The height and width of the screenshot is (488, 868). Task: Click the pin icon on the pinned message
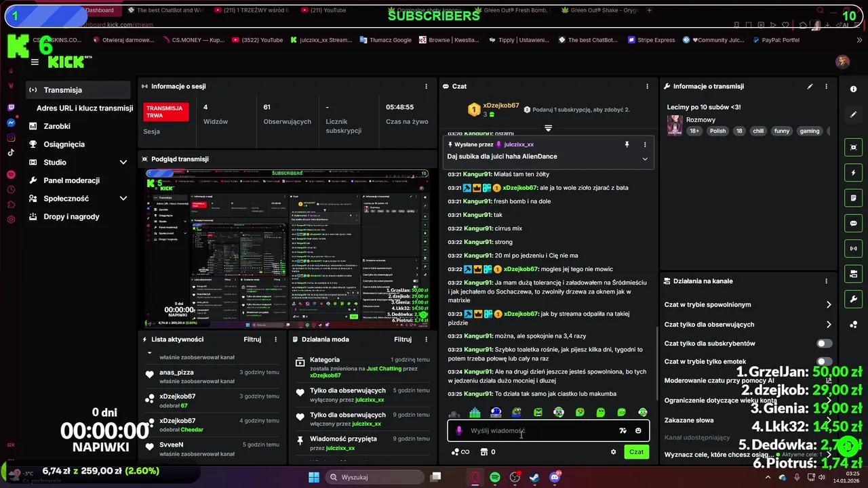[627, 144]
